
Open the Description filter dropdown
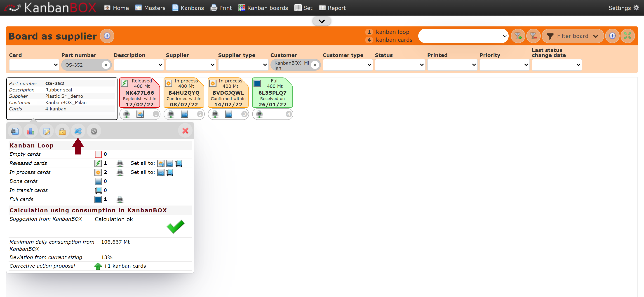tap(139, 65)
